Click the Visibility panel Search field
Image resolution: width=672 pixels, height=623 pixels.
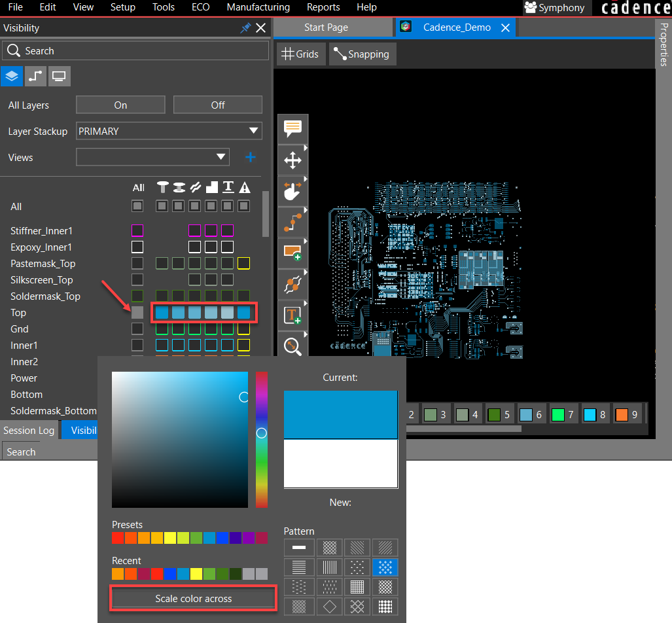(x=135, y=50)
